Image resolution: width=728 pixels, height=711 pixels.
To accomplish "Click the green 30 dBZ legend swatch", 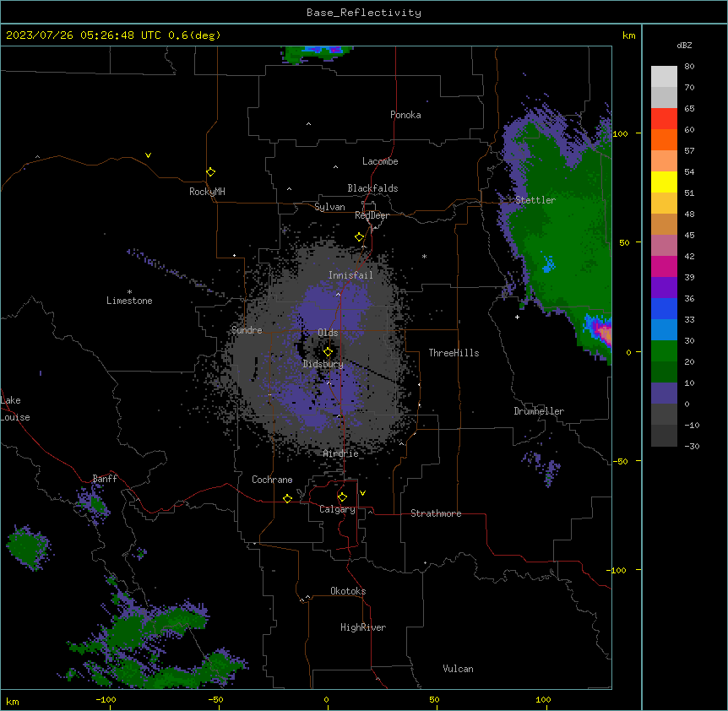I will [x=664, y=351].
